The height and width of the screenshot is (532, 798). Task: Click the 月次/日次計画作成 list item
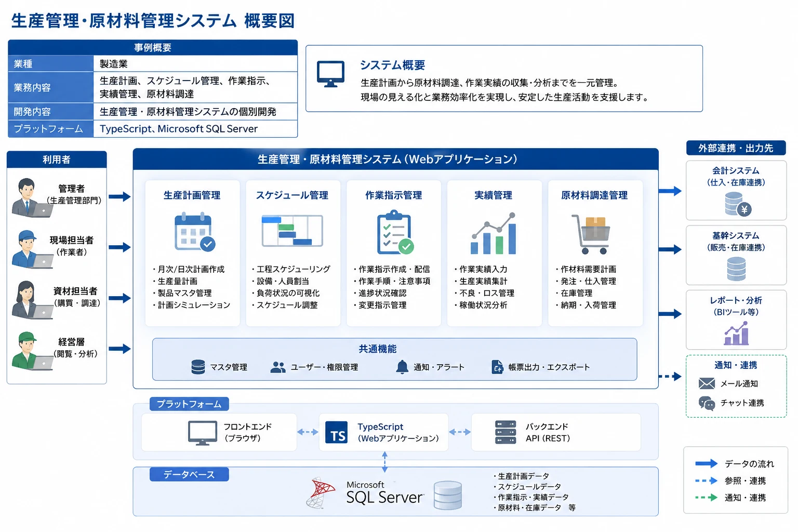coord(188,269)
